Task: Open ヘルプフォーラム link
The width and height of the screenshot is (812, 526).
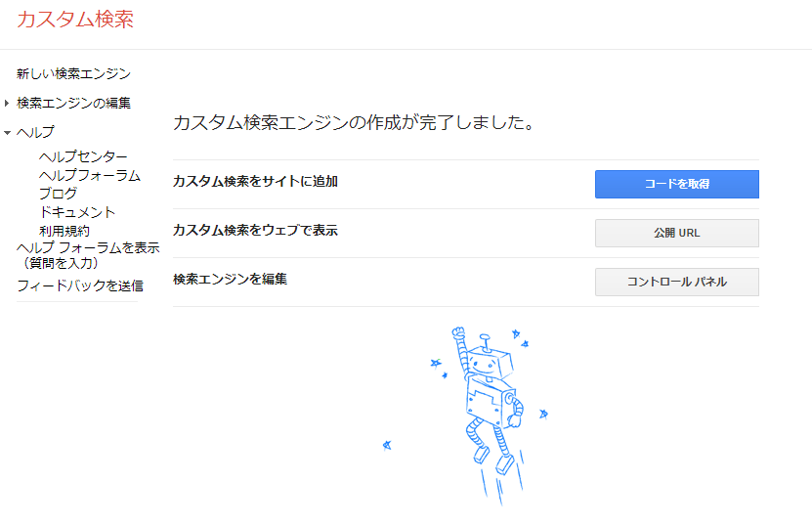Action: coord(90,175)
